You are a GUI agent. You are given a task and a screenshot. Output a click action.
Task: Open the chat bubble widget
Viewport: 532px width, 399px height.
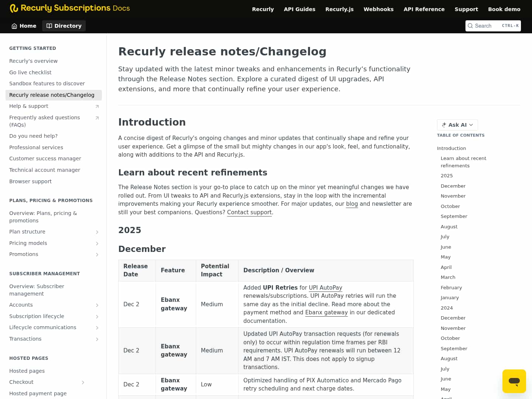(x=514, y=381)
